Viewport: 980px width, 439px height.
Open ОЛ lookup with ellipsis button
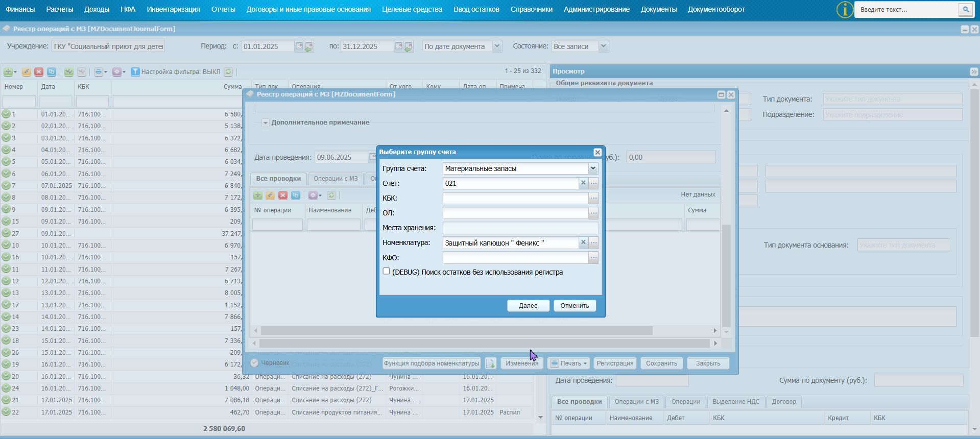593,213
